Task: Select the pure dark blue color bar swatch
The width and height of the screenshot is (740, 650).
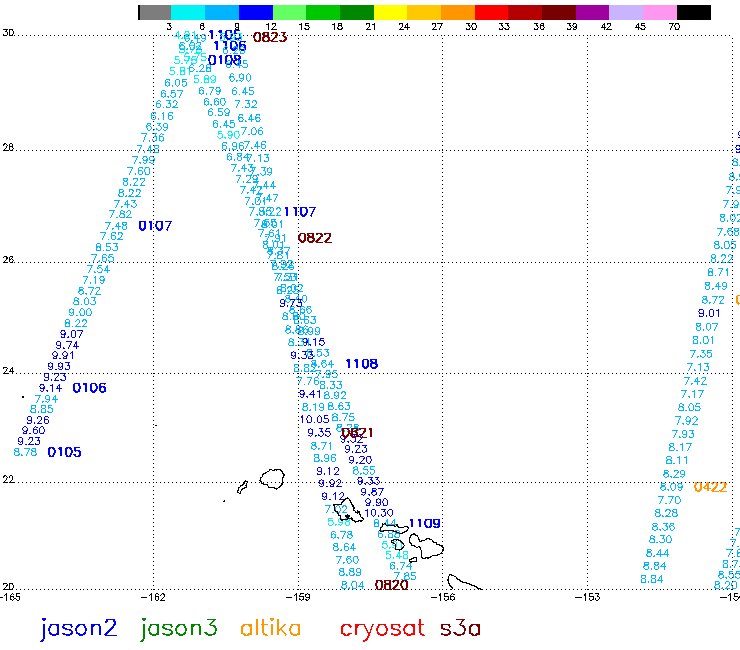Action: (x=256, y=12)
